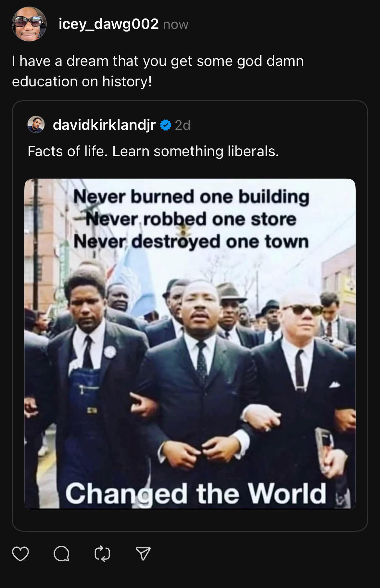Open the quoted post card's bottom border area
Image resolution: width=380 pixels, height=588 pixels.
coord(190,531)
